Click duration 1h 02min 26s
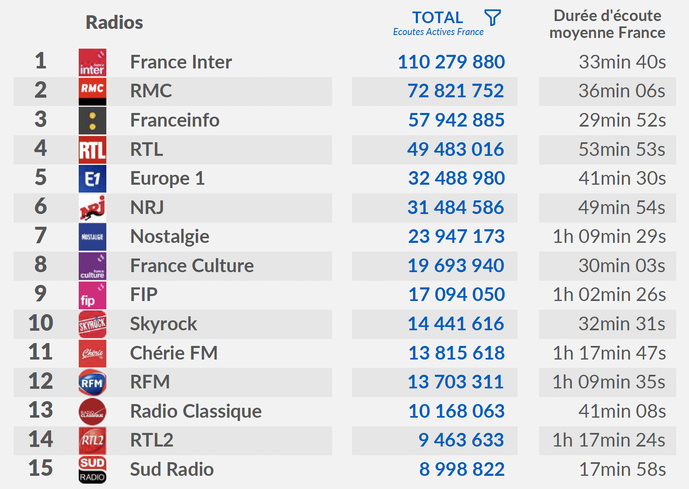The image size is (689, 489). click(x=609, y=295)
